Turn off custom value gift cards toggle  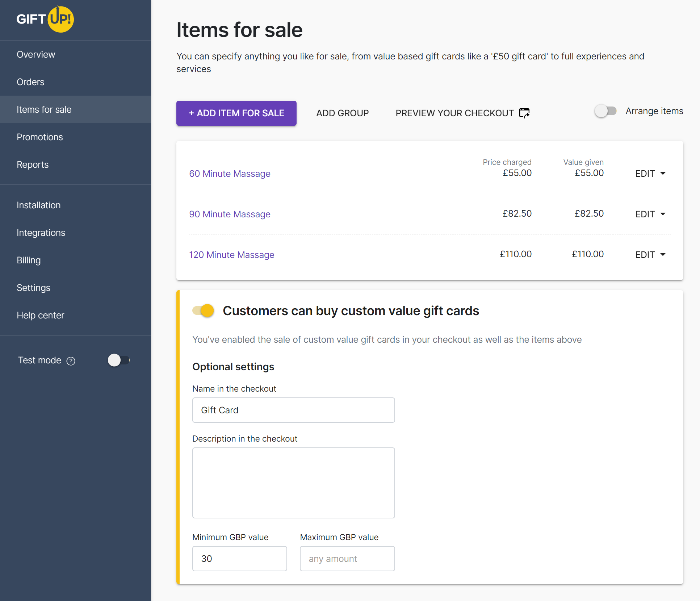click(x=203, y=310)
